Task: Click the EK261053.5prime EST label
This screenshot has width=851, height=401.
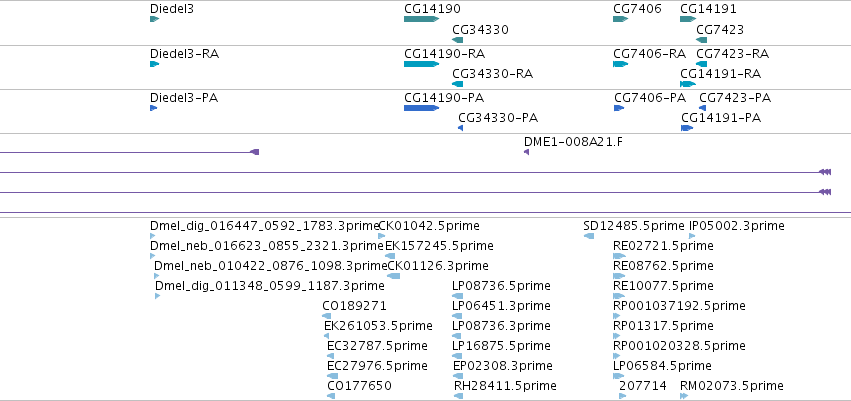Action: 378,326
